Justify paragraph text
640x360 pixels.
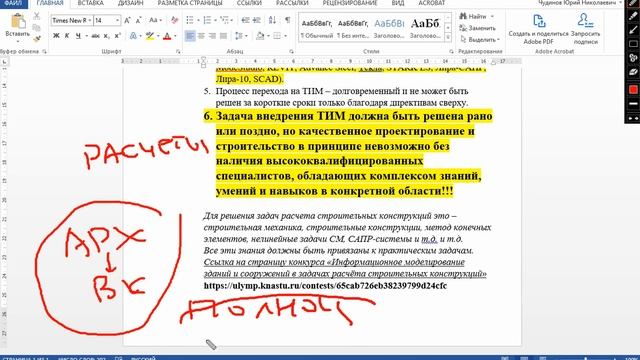[223, 36]
